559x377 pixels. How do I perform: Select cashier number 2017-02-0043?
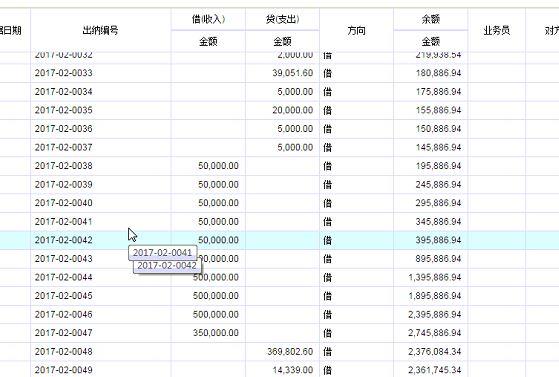[63, 259]
